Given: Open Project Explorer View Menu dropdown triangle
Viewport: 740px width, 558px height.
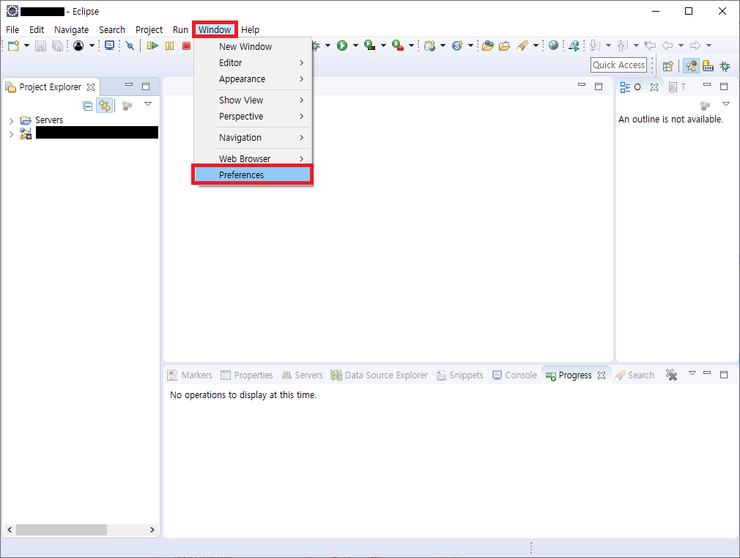Looking at the screenshot, I should click(148, 104).
